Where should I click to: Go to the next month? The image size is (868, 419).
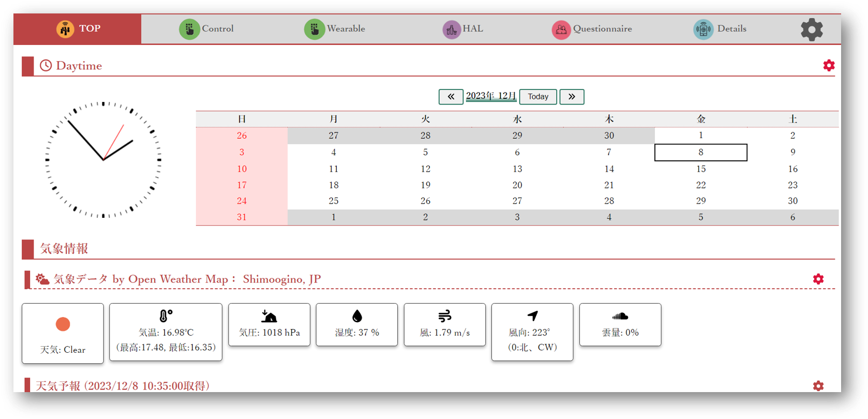[x=572, y=97]
